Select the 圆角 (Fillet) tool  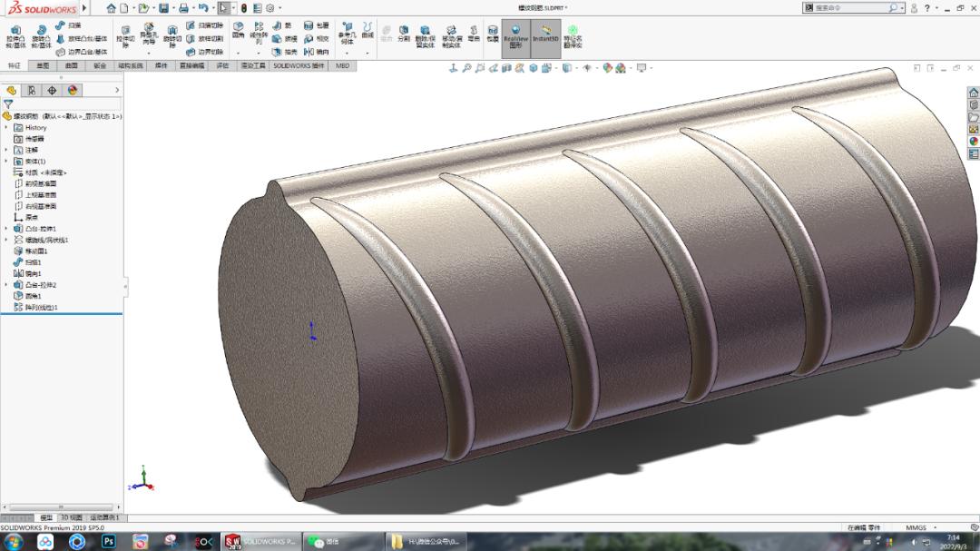[236, 27]
